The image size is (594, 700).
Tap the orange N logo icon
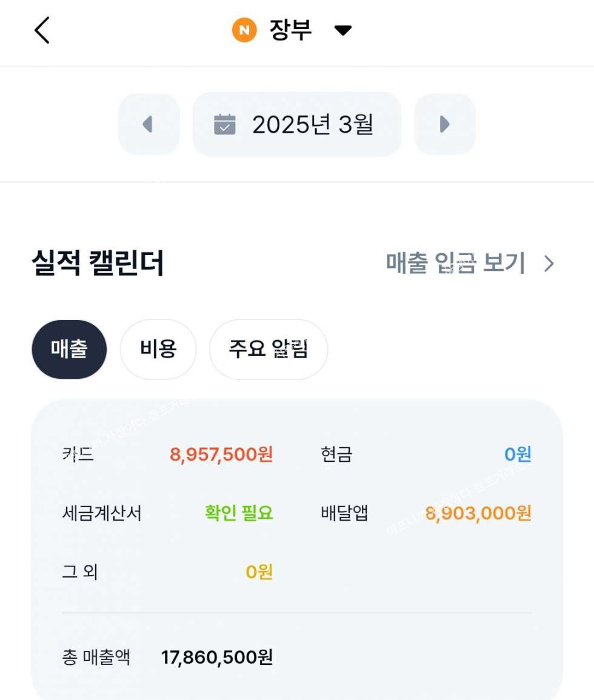click(x=244, y=30)
